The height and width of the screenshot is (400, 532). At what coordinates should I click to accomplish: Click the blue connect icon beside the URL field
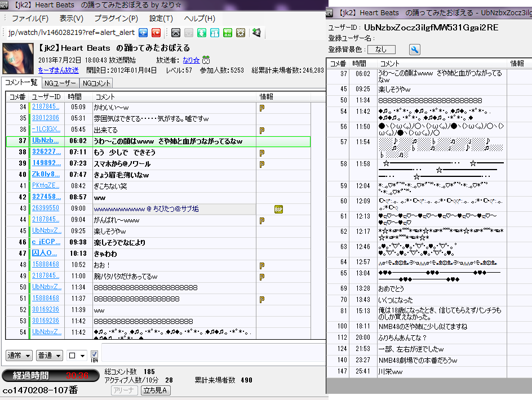143,33
